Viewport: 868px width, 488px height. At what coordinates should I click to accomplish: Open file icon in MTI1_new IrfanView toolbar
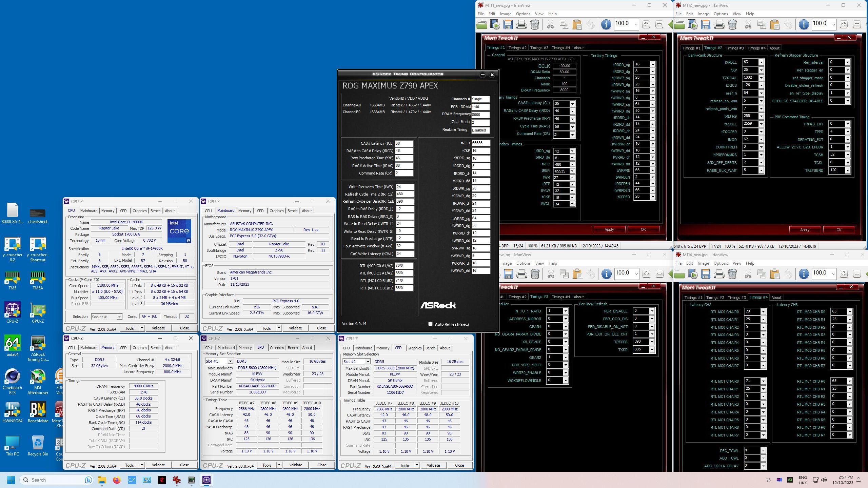coord(481,25)
